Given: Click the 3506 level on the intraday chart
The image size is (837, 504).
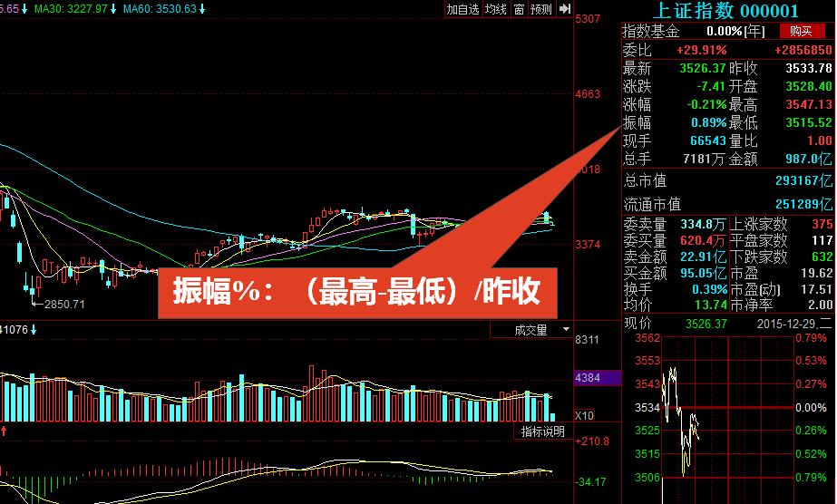Looking at the screenshot, I should (647, 478).
